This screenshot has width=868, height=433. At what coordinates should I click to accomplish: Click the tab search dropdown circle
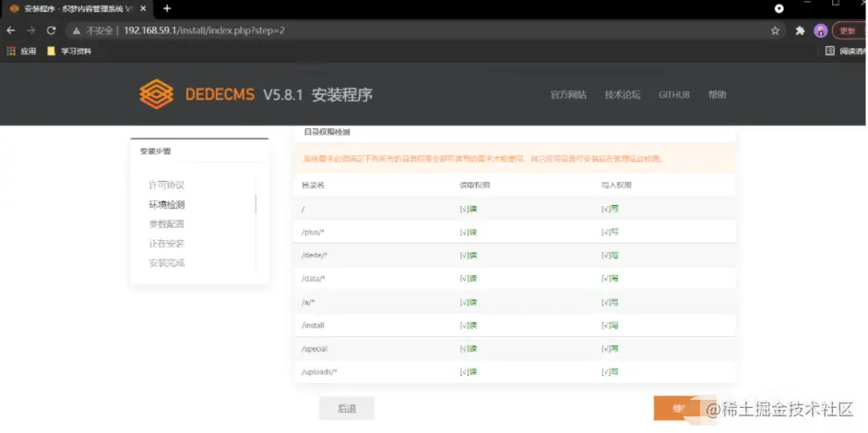click(x=779, y=8)
